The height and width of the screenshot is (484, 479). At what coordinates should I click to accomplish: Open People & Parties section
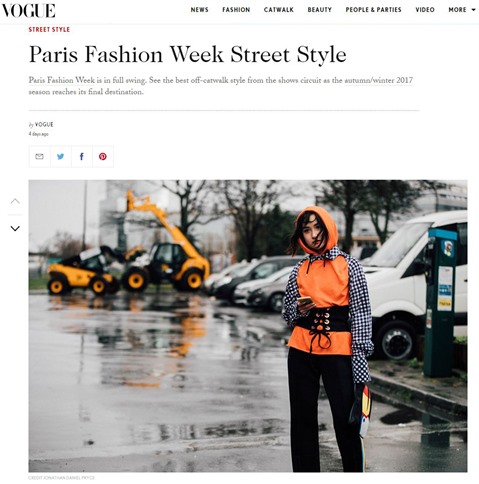coord(373,10)
